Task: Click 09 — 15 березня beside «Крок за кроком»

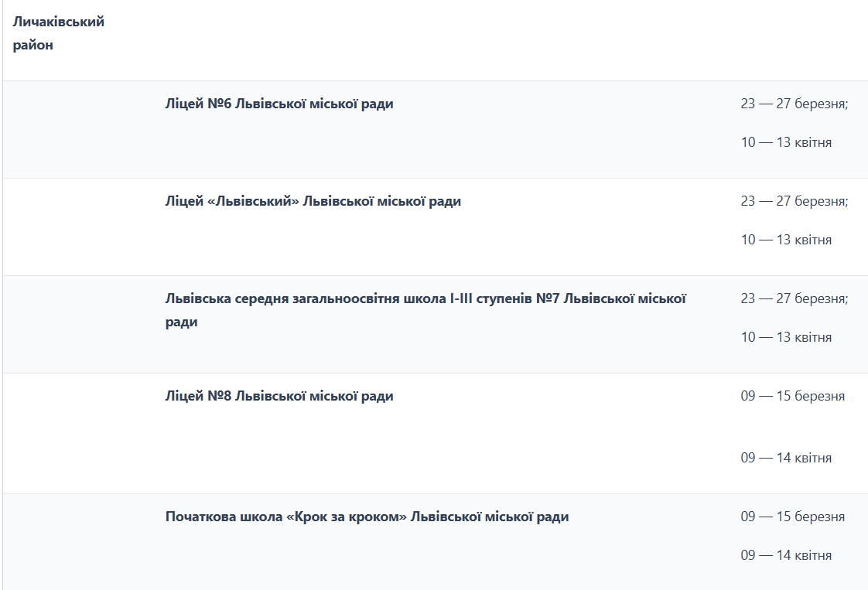Action: (x=792, y=517)
